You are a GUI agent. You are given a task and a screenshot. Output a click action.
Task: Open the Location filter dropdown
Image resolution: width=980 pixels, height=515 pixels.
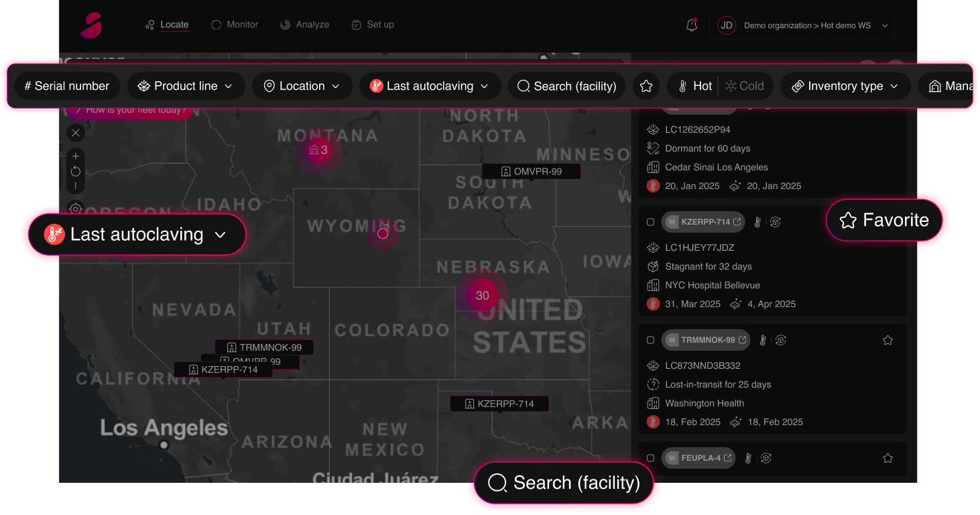tap(302, 86)
